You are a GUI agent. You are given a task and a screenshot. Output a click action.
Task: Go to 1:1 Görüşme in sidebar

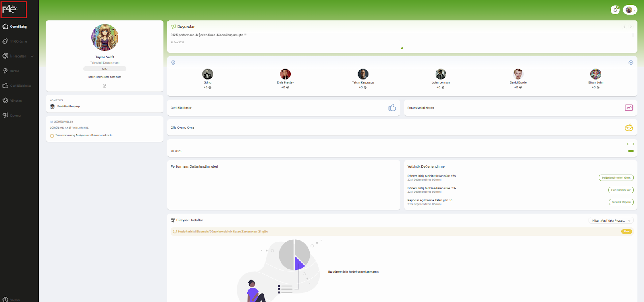tap(19, 41)
